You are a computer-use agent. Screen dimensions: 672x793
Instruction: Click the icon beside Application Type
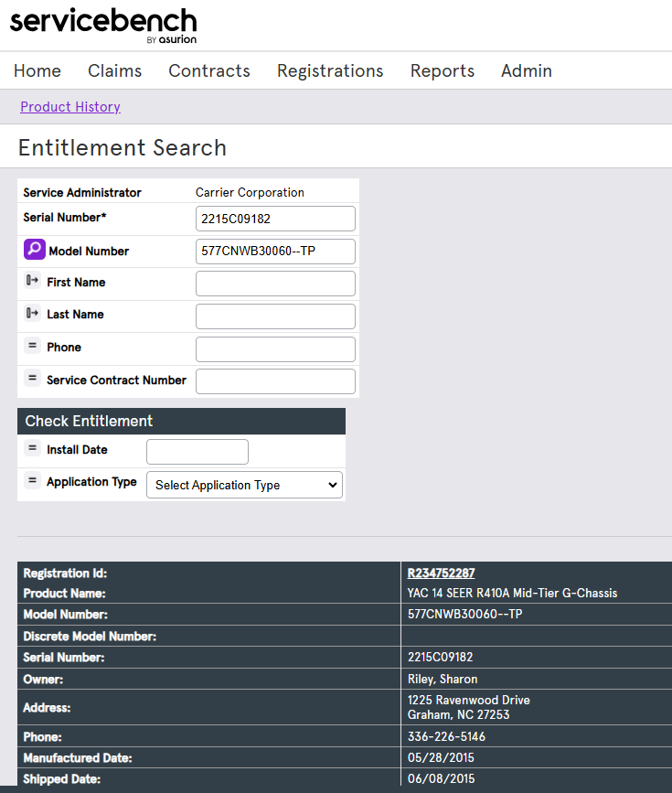(31, 482)
